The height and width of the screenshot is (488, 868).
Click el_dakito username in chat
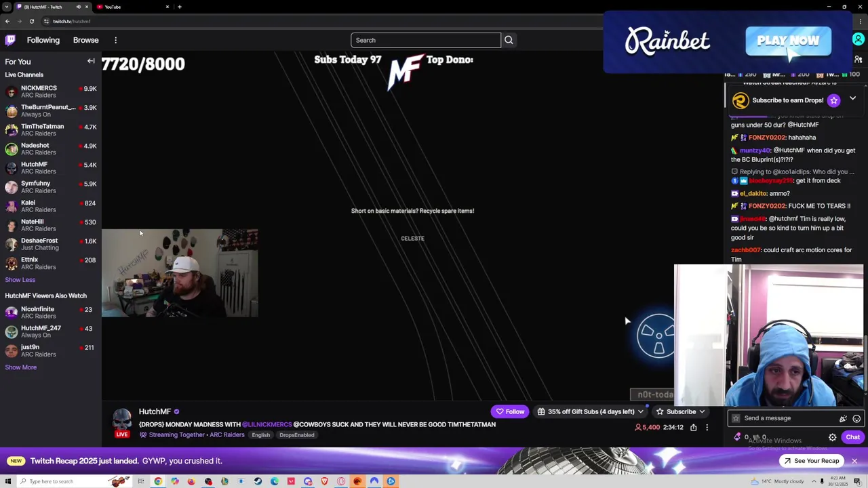coord(753,193)
